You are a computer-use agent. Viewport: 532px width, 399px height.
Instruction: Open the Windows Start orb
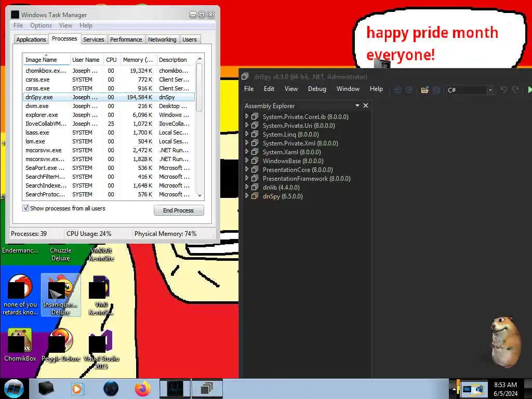pyautogui.click(x=14, y=389)
